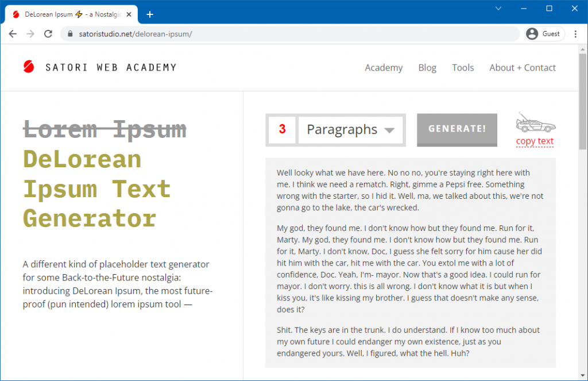Image resolution: width=588 pixels, height=381 pixels.
Task: Click the browser address bar
Action: (230, 33)
